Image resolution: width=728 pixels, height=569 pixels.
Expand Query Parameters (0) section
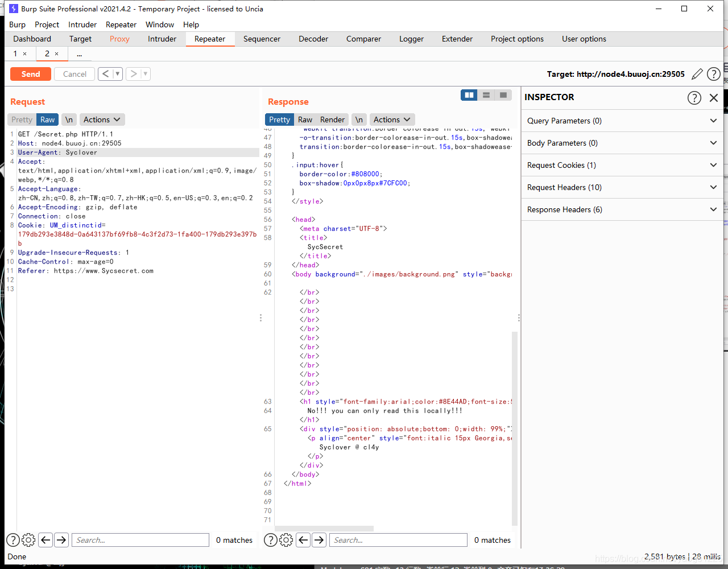(x=622, y=121)
